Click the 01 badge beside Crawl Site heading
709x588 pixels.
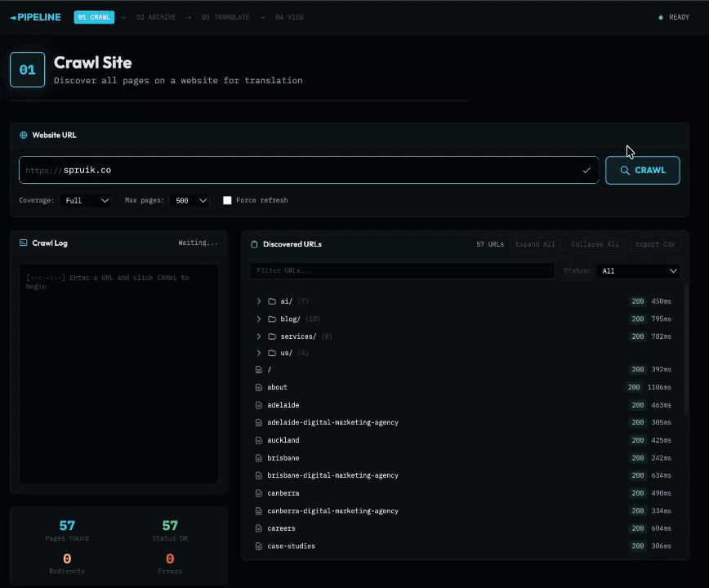[27, 69]
